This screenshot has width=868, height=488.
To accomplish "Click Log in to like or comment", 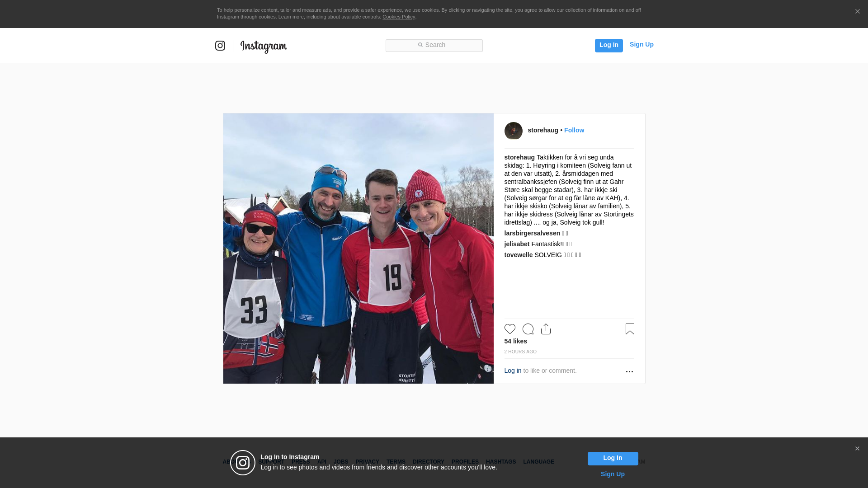I will (513, 371).
